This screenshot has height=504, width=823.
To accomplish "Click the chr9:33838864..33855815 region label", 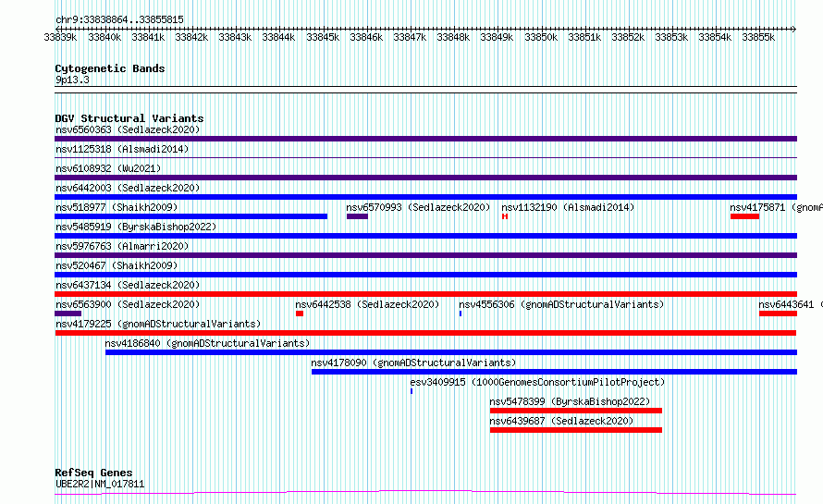I will click(x=119, y=19).
